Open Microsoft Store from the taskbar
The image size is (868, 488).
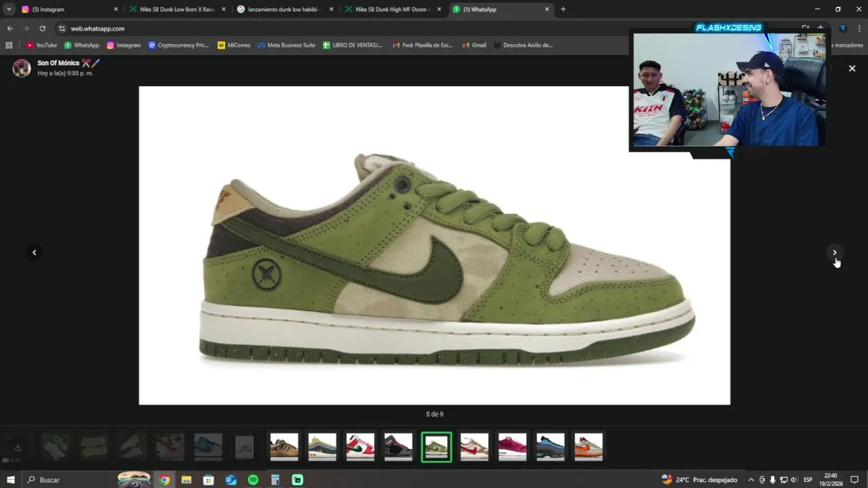pyautogui.click(x=209, y=480)
